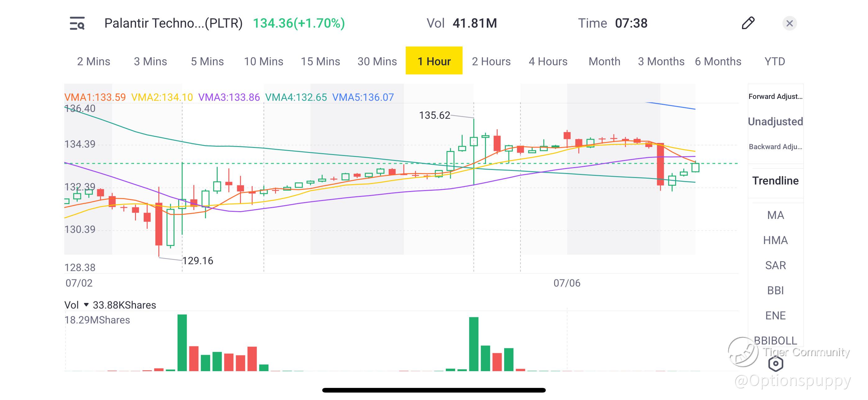Screen dimensions: 868x400
Task: Tap the tallest green volume bar
Action: pyautogui.click(x=182, y=342)
